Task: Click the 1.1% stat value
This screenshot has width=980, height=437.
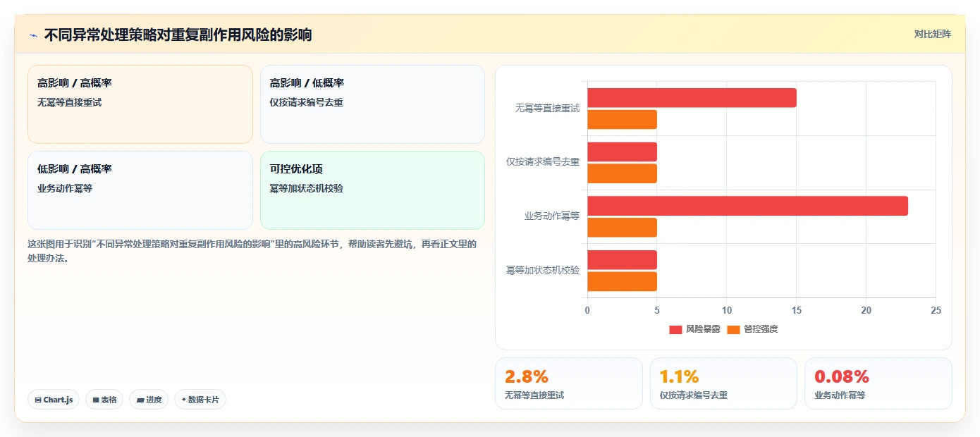Action: [x=679, y=376]
